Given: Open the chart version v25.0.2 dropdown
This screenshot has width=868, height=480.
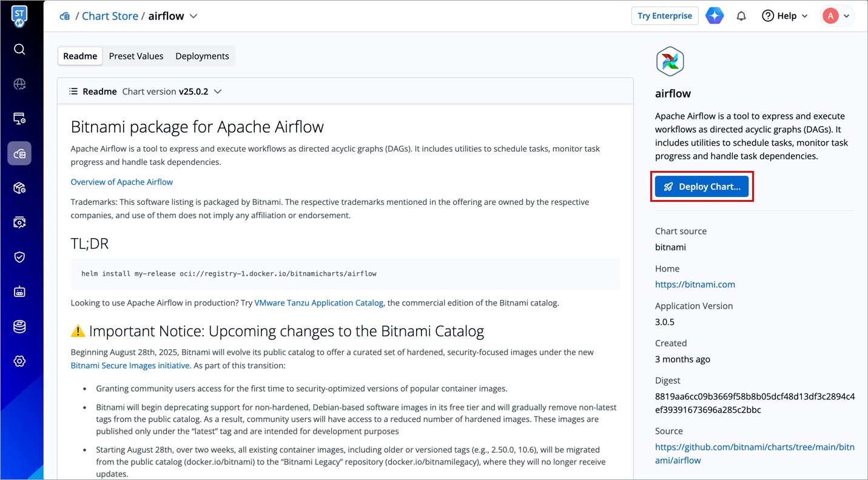Looking at the screenshot, I should (218, 92).
